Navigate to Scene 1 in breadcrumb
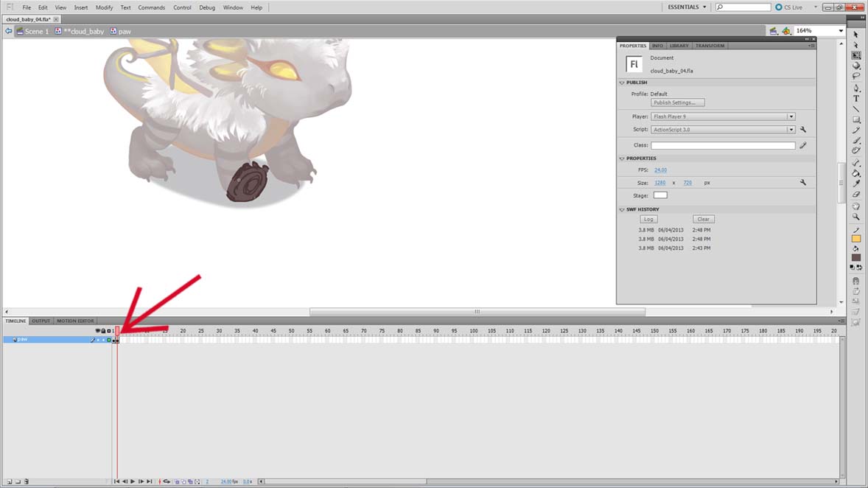The height and width of the screenshot is (488, 868). click(x=32, y=32)
